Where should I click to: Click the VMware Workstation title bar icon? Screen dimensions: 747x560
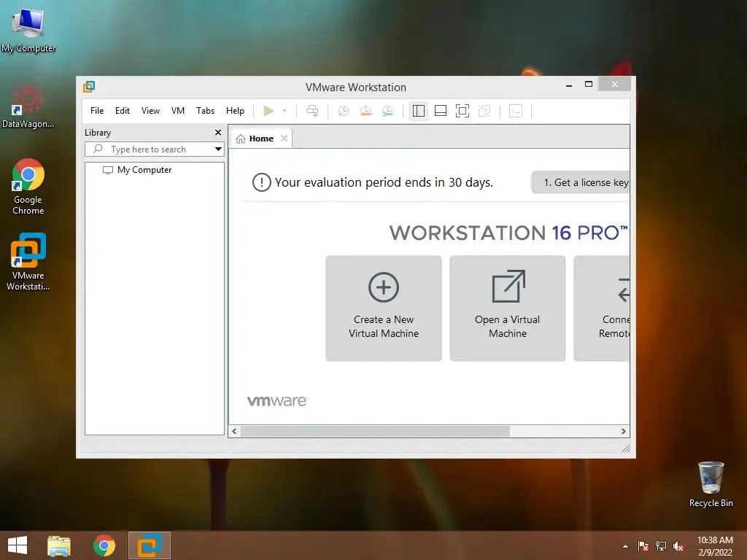[x=89, y=87]
